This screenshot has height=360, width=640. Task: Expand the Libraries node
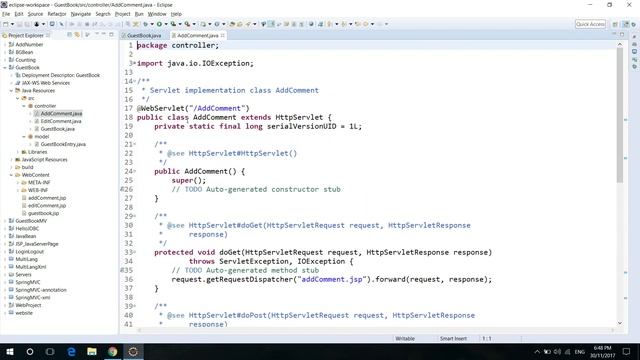[x=18, y=152]
